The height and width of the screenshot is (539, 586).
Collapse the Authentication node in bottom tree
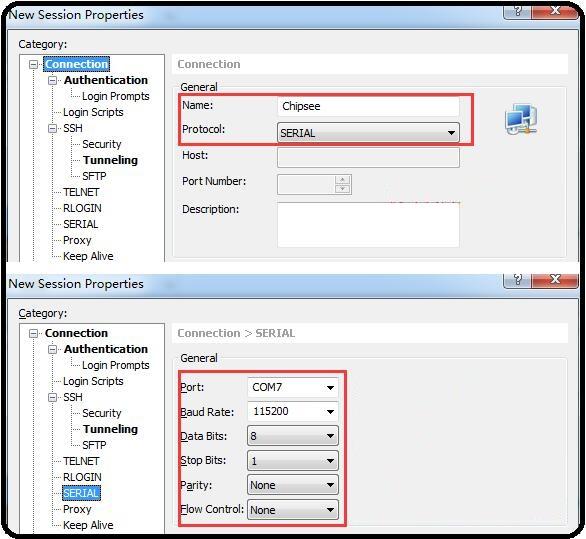53,349
